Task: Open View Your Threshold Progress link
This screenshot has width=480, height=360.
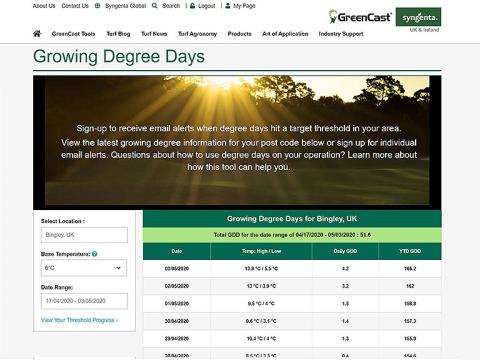Action: tap(79, 320)
